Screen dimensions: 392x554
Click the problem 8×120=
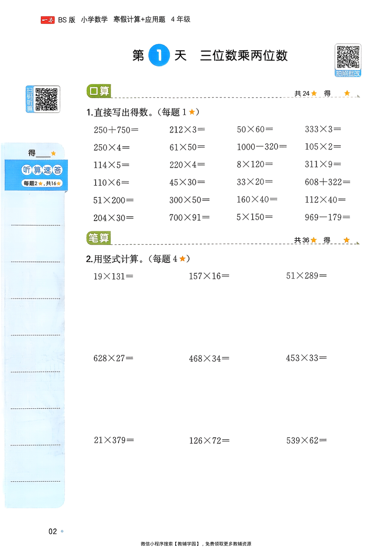coord(255,164)
